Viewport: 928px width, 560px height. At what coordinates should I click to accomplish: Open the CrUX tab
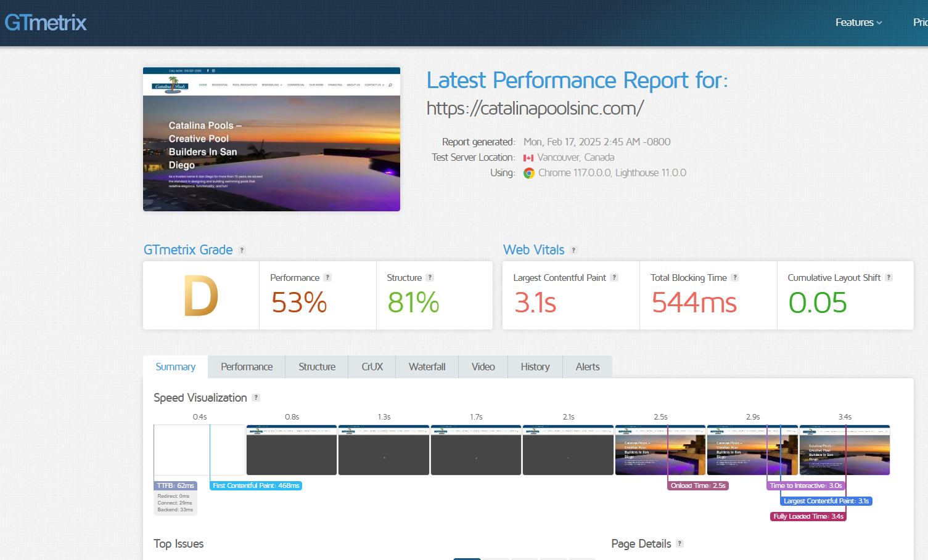(372, 367)
